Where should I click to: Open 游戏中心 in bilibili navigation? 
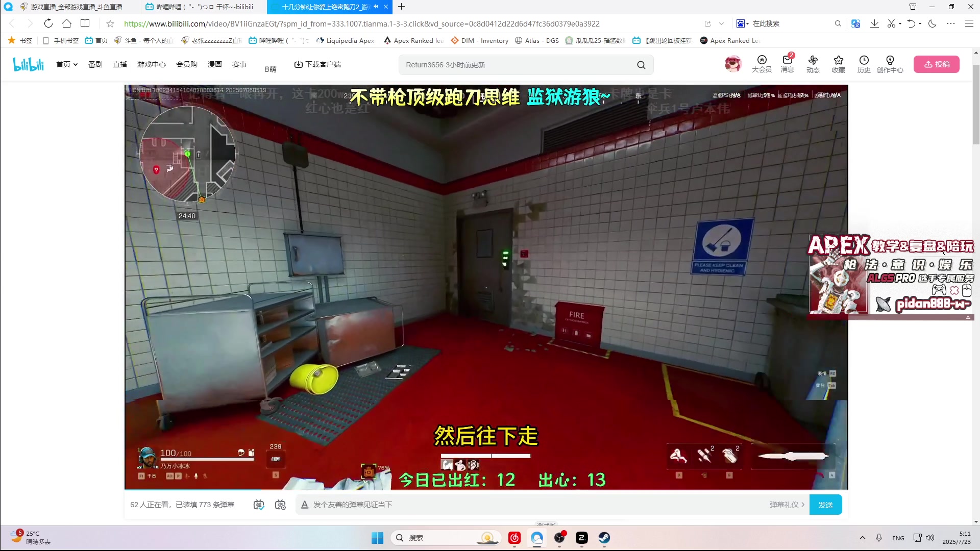pos(151,64)
